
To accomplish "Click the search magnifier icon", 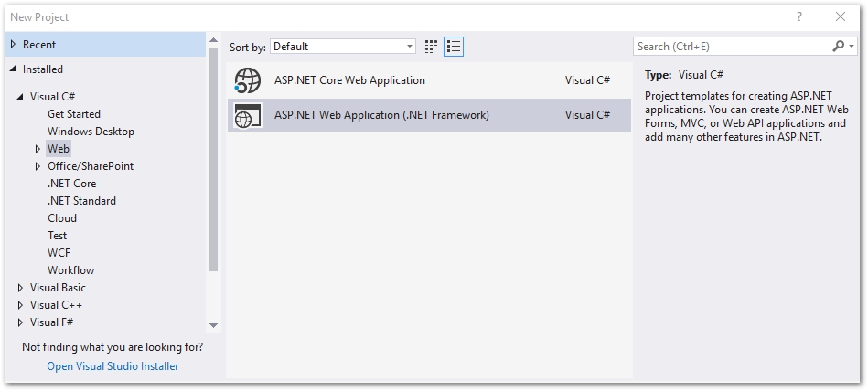I will [x=839, y=46].
